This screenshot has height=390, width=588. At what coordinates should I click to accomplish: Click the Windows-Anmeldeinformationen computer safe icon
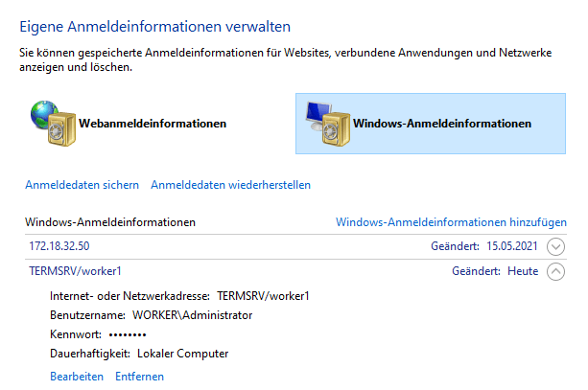(x=324, y=123)
